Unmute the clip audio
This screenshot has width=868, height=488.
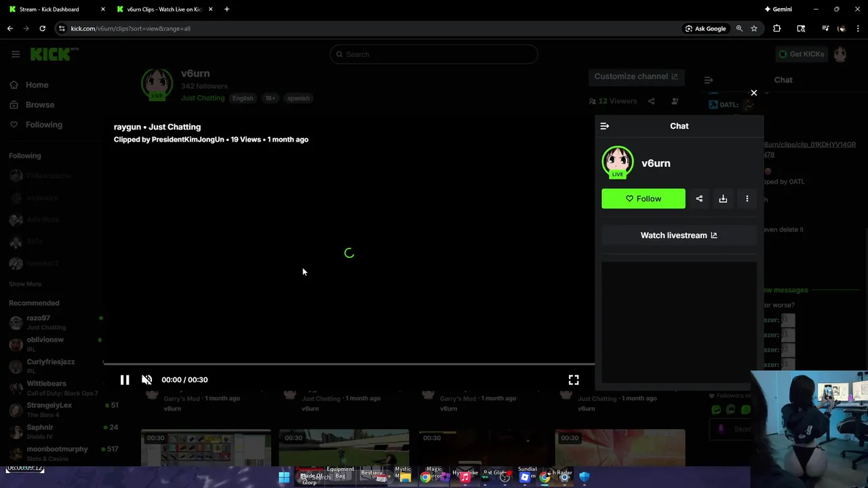[x=146, y=380]
